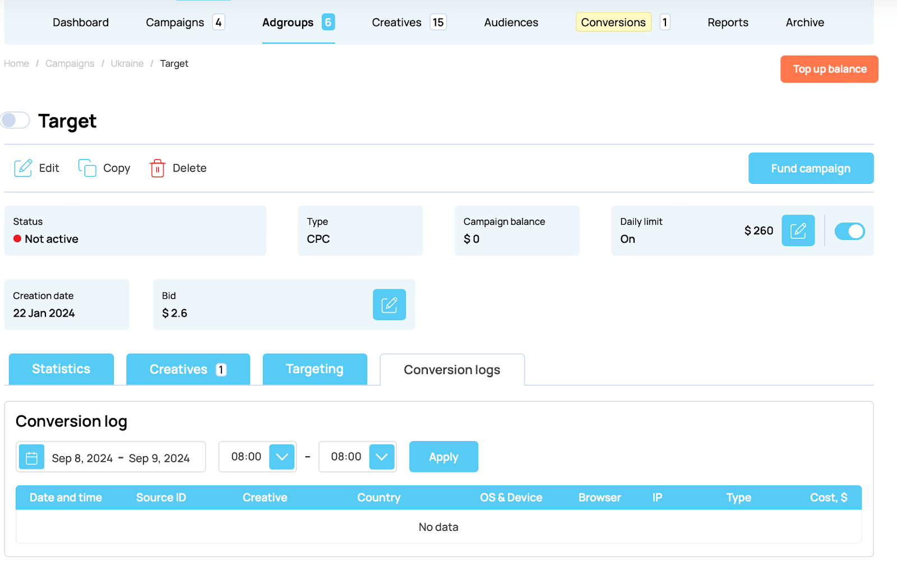Toggle the Target adgroup activation switch
897x588 pixels.
pyautogui.click(x=16, y=120)
